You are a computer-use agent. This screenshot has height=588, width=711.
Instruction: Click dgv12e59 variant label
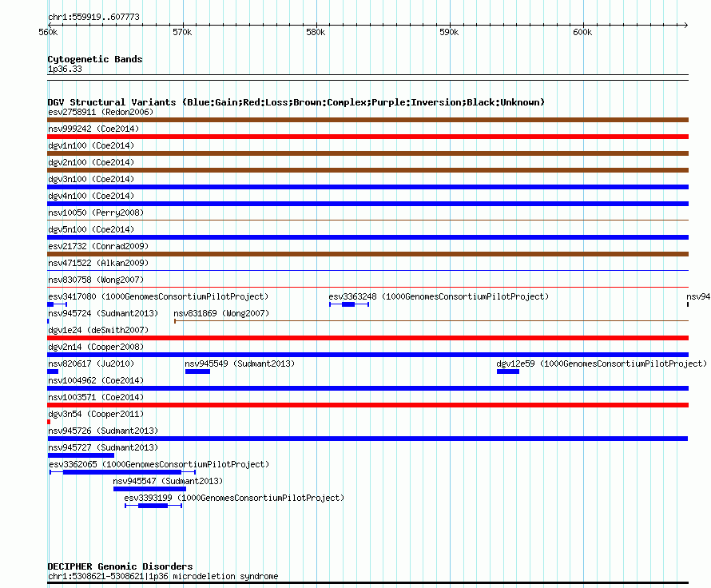(602, 364)
